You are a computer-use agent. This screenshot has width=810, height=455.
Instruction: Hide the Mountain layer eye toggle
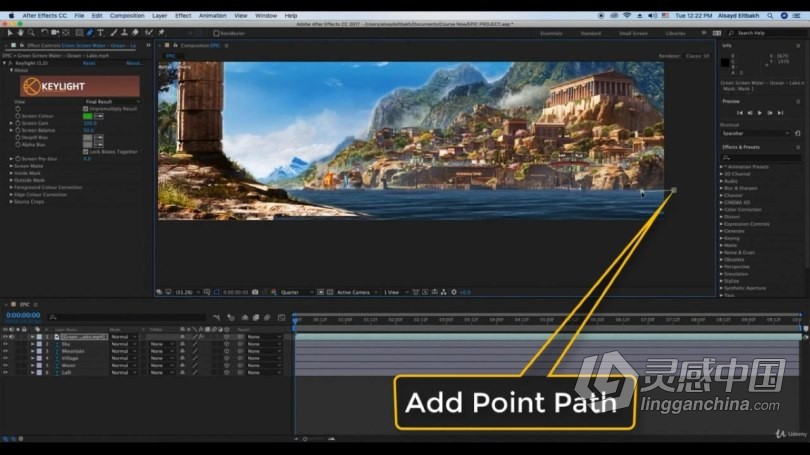tap(5, 351)
